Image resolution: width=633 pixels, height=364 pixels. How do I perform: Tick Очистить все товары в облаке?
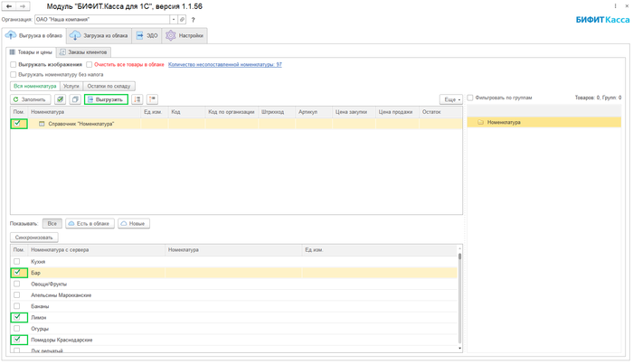click(90, 64)
